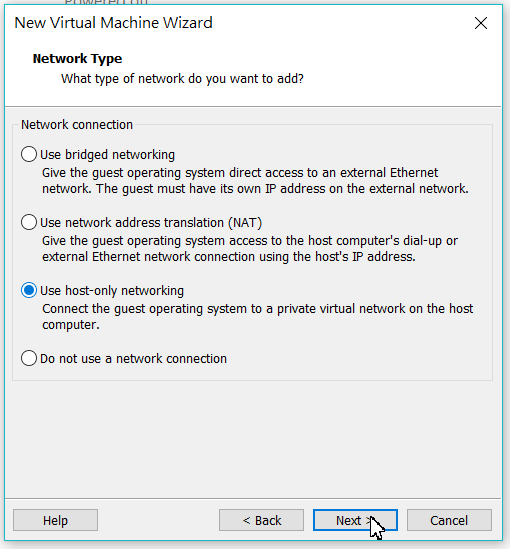
Task: Select the Use bridged networking radio button
Action: [29, 154]
